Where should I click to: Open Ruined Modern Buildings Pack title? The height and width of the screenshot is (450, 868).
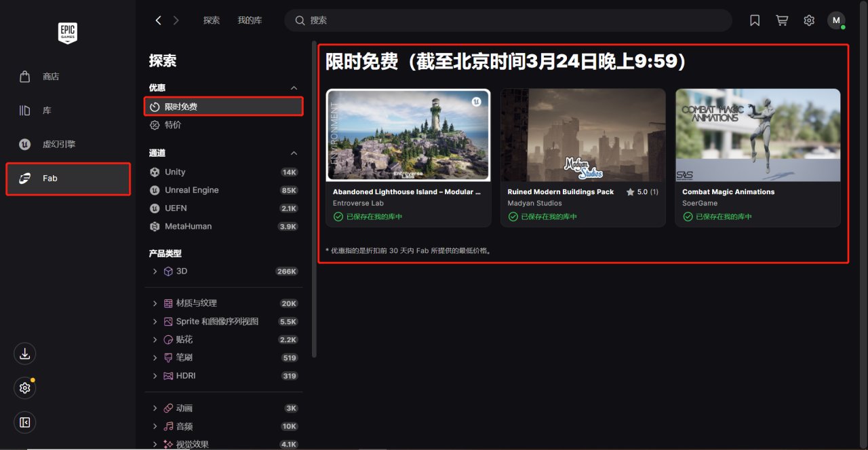[x=561, y=192]
